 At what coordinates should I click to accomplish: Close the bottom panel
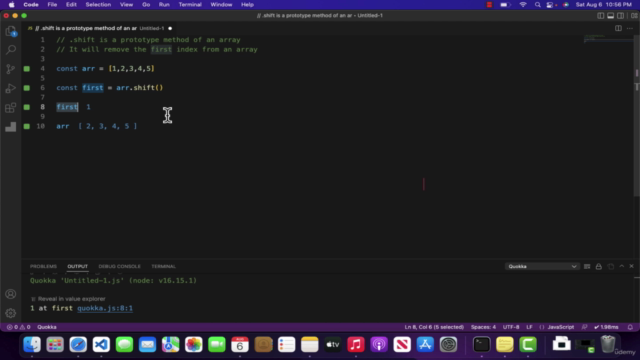[x=631, y=266]
